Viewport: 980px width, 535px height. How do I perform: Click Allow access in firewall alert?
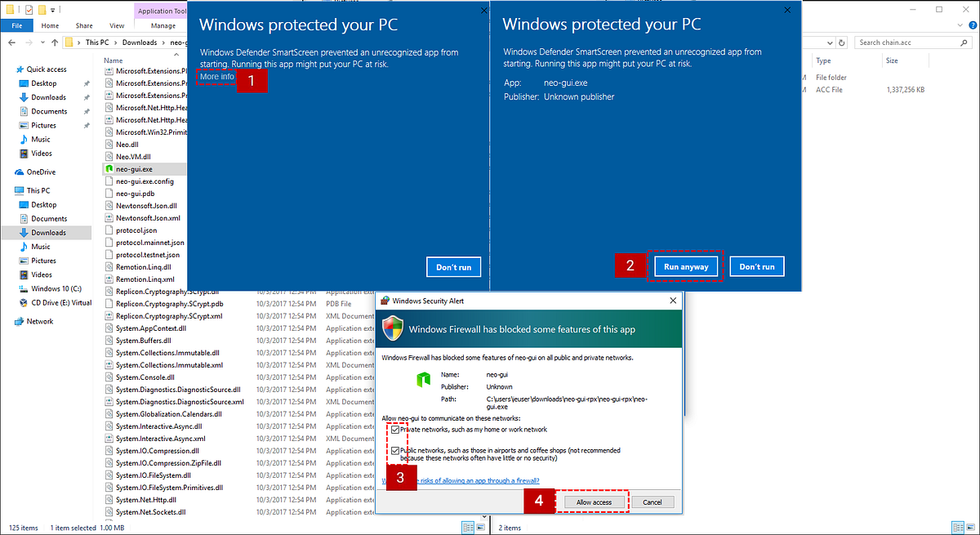tap(594, 502)
